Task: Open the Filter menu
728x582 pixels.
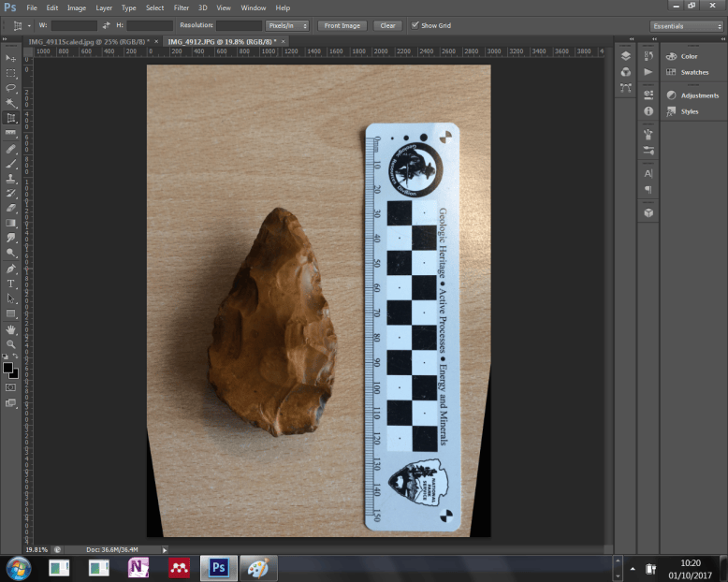Action: point(182,7)
